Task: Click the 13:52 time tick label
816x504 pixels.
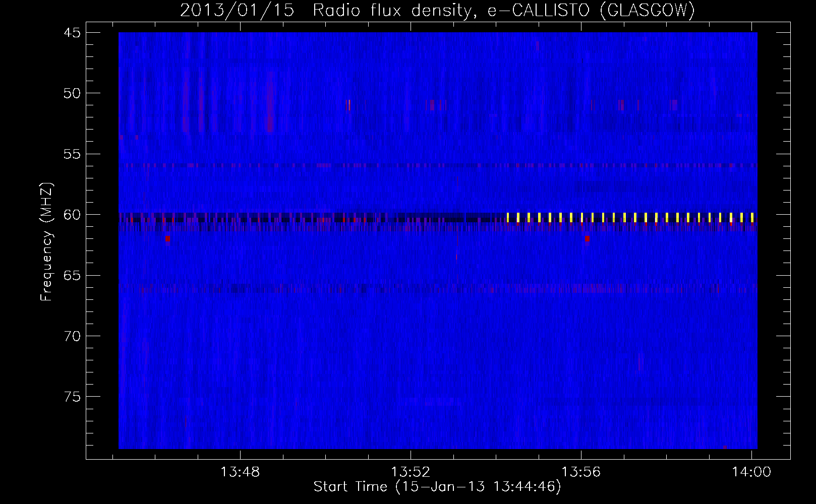Action: coord(411,472)
